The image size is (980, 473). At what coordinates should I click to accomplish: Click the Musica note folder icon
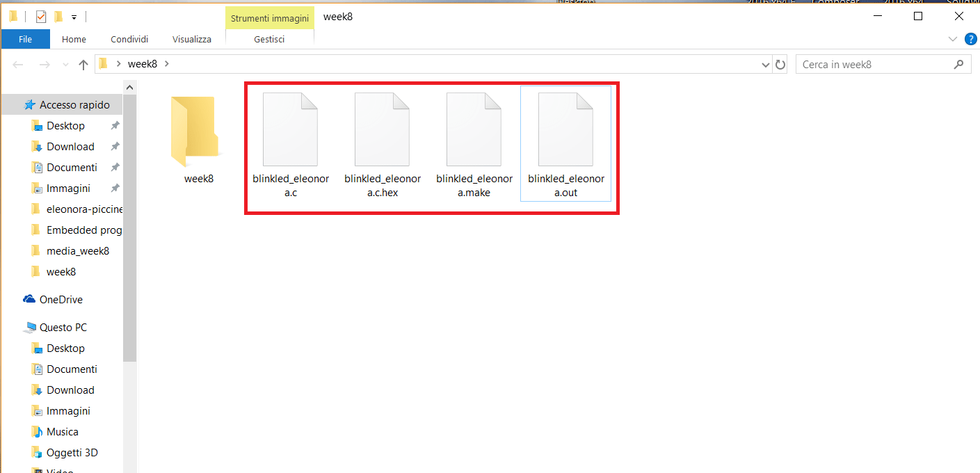coord(37,432)
